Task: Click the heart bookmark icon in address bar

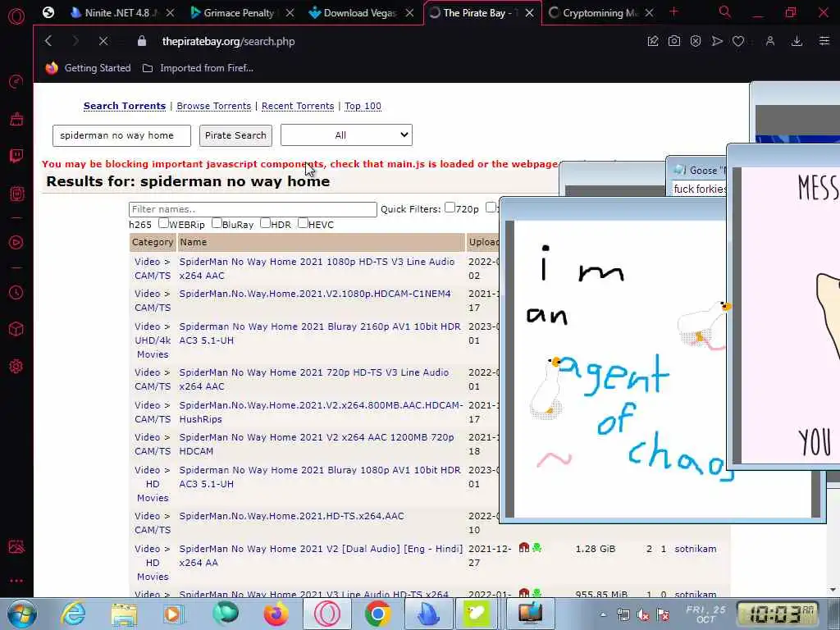Action: pyautogui.click(x=738, y=41)
